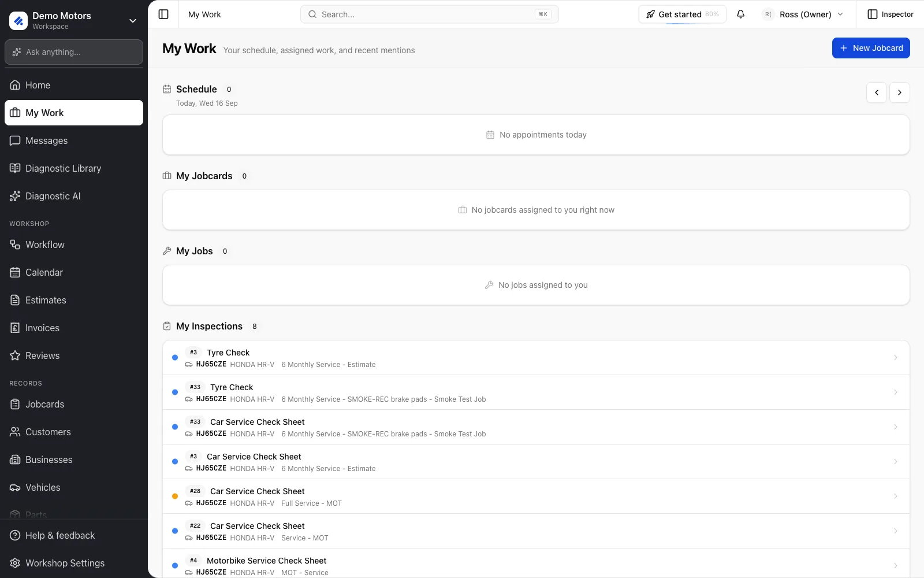Open #33 Tyre Check inspection
This screenshot has height=578, width=924.
pos(536,392)
